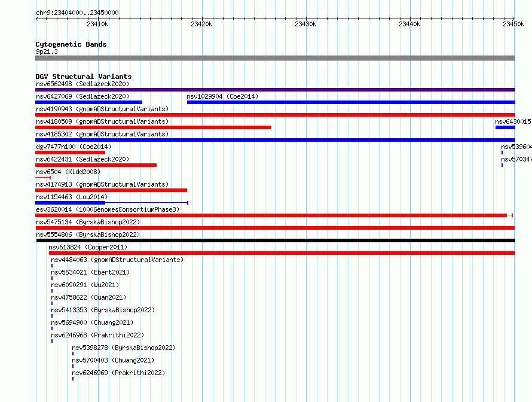Click the truncated nsv570347 label at right
This screenshot has height=402, width=532.
[x=516, y=159]
